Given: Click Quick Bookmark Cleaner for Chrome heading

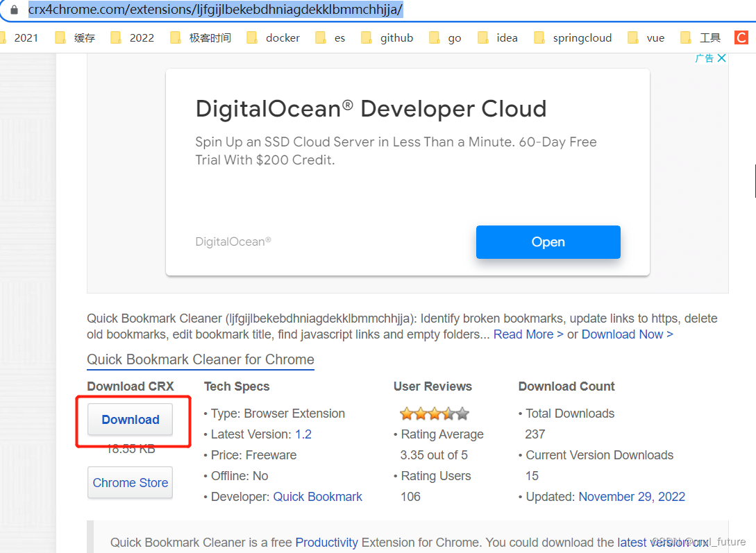Looking at the screenshot, I should pos(201,359).
